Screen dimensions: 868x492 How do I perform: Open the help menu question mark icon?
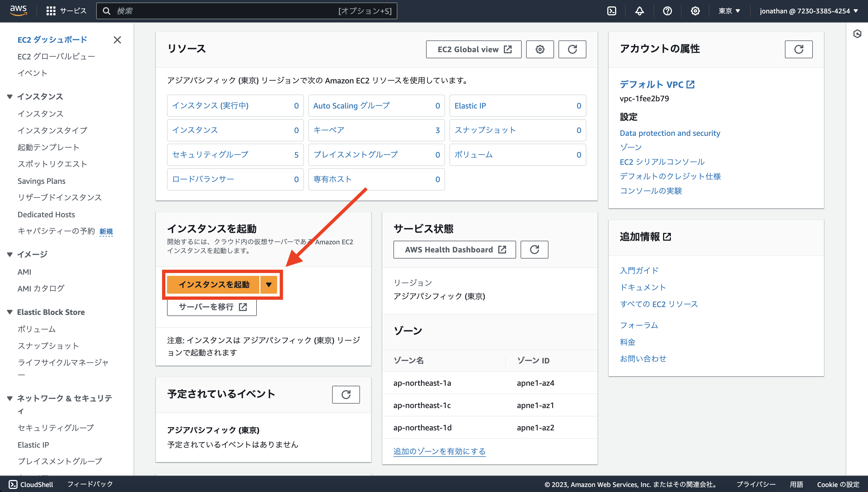tap(667, 11)
